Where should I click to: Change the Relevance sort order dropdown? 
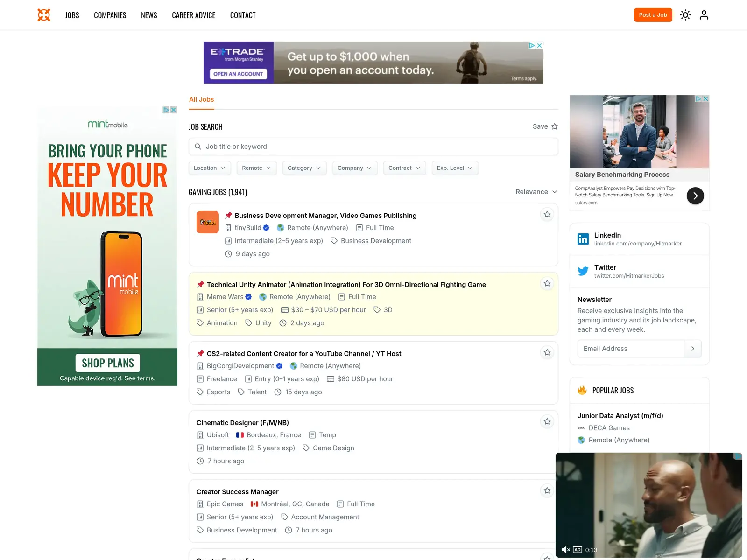point(536,192)
